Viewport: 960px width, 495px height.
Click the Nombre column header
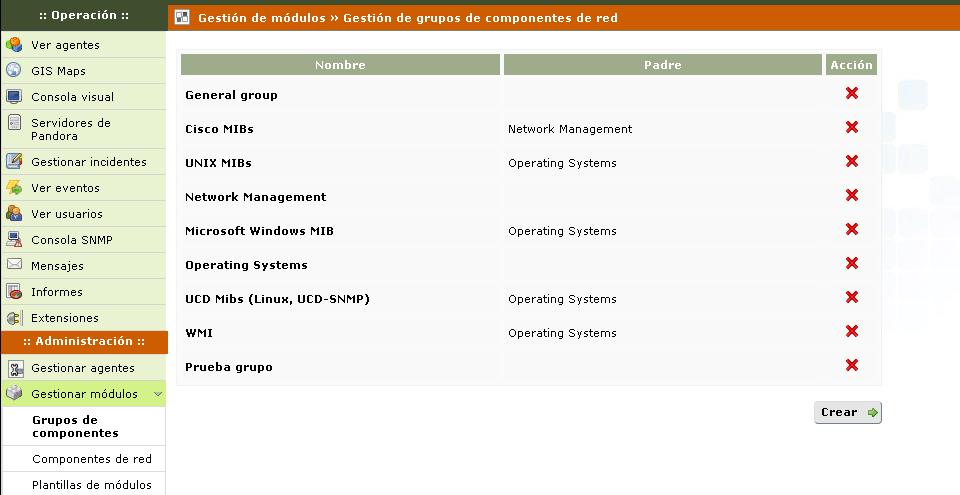point(340,65)
